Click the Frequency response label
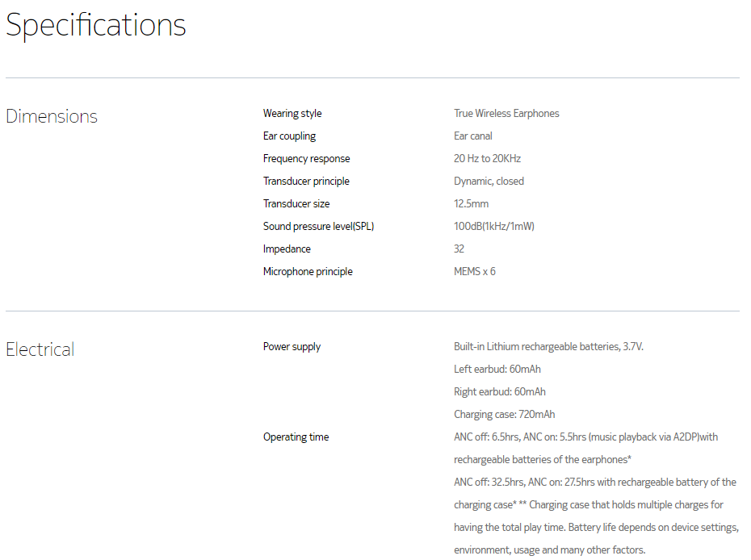 306,159
